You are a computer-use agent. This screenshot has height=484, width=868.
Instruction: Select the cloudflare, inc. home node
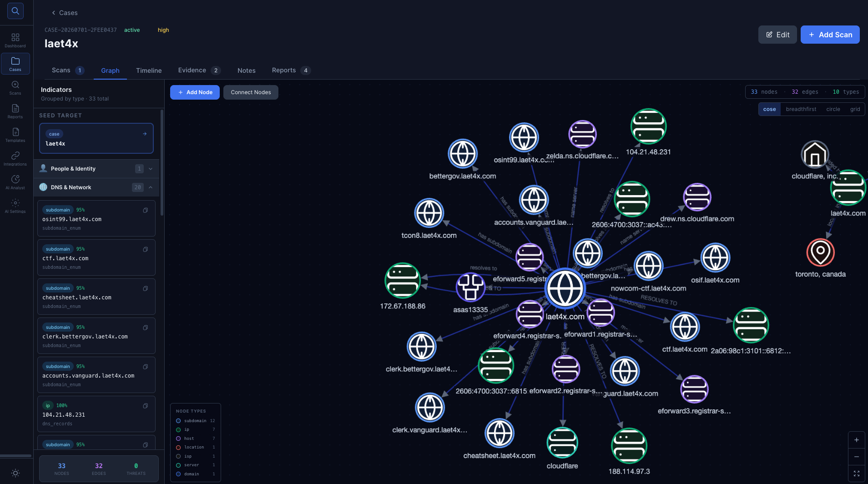click(x=815, y=155)
